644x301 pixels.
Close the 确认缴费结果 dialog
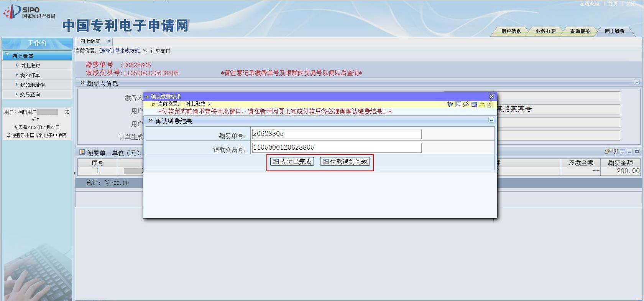[x=491, y=96]
